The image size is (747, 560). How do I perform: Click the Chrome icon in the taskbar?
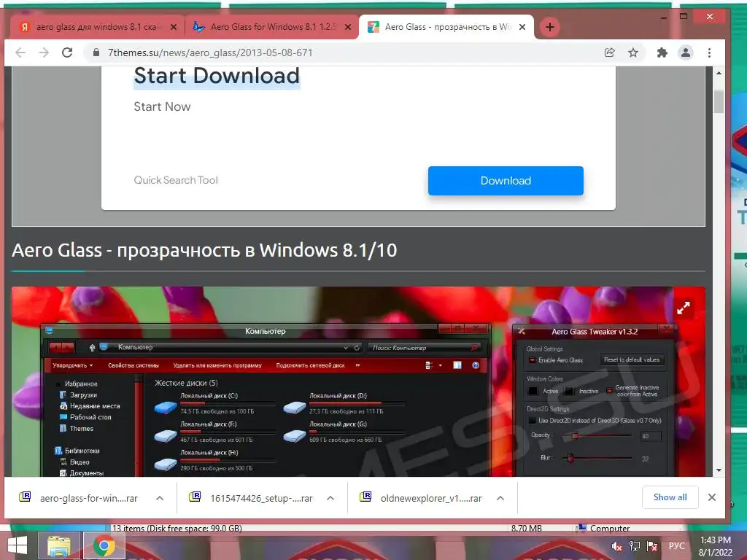click(104, 545)
